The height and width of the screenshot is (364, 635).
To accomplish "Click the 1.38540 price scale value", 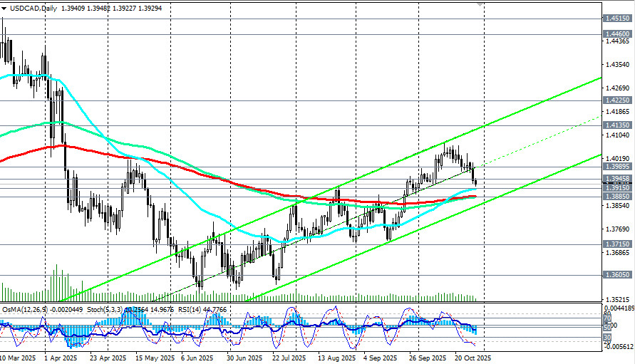I will pos(618,206).
